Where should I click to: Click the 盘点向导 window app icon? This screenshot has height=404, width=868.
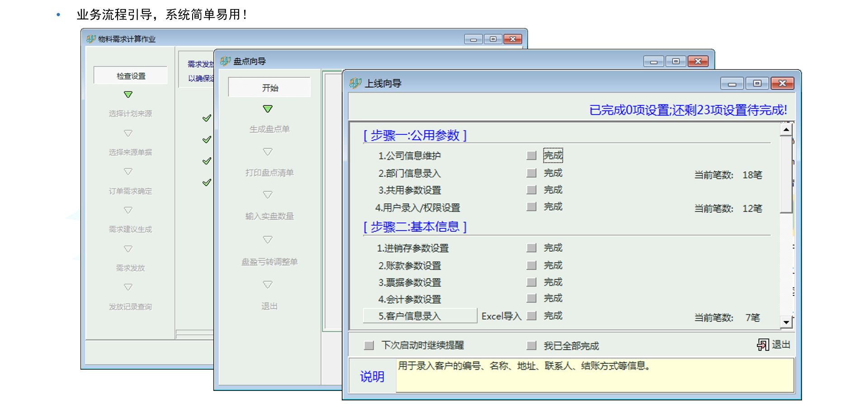coord(225,61)
